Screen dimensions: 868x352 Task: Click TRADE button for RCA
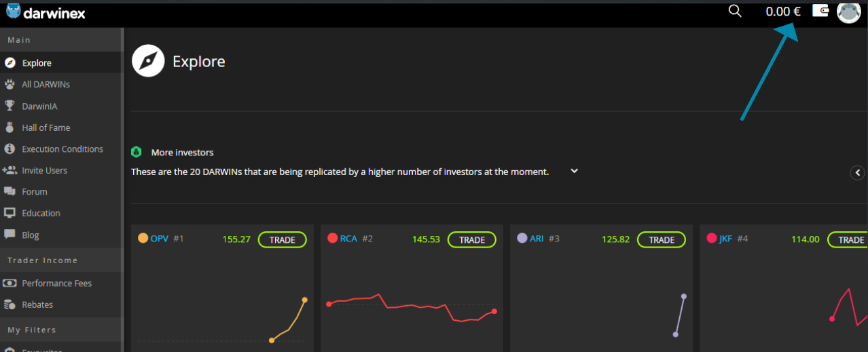tap(472, 239)
